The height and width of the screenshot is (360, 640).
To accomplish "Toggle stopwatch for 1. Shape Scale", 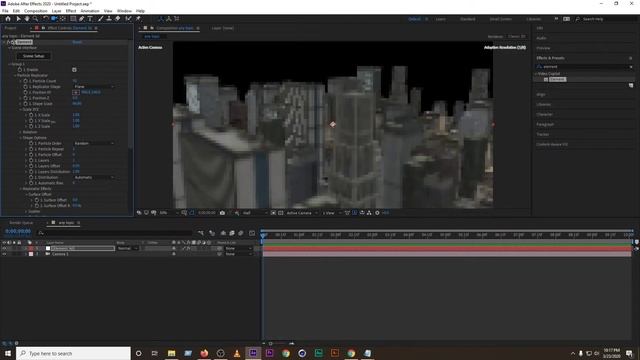I will click(25, 104).
